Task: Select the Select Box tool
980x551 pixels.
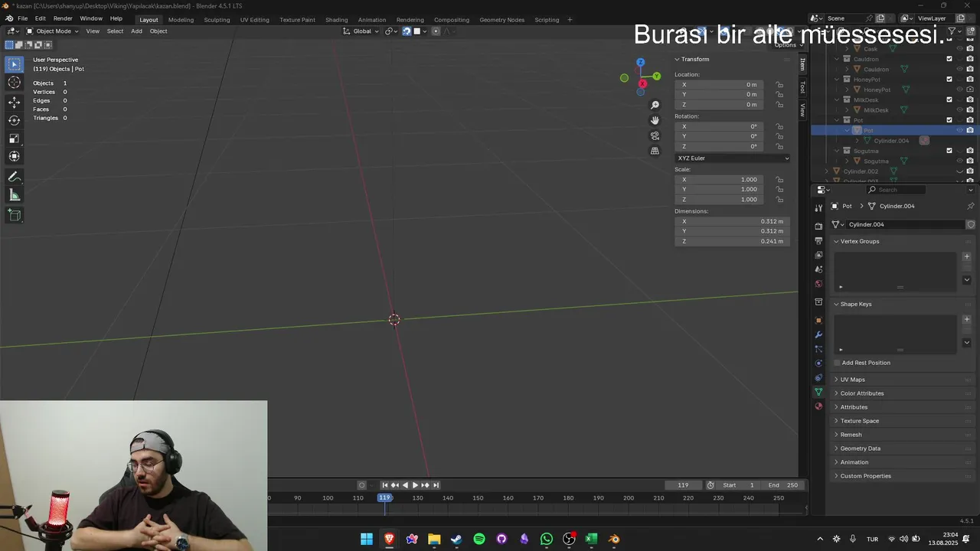Action: click(14, 64)
